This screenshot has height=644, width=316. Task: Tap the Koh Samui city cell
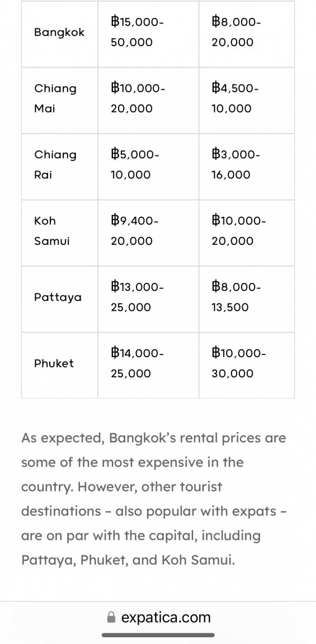(60, 233)
